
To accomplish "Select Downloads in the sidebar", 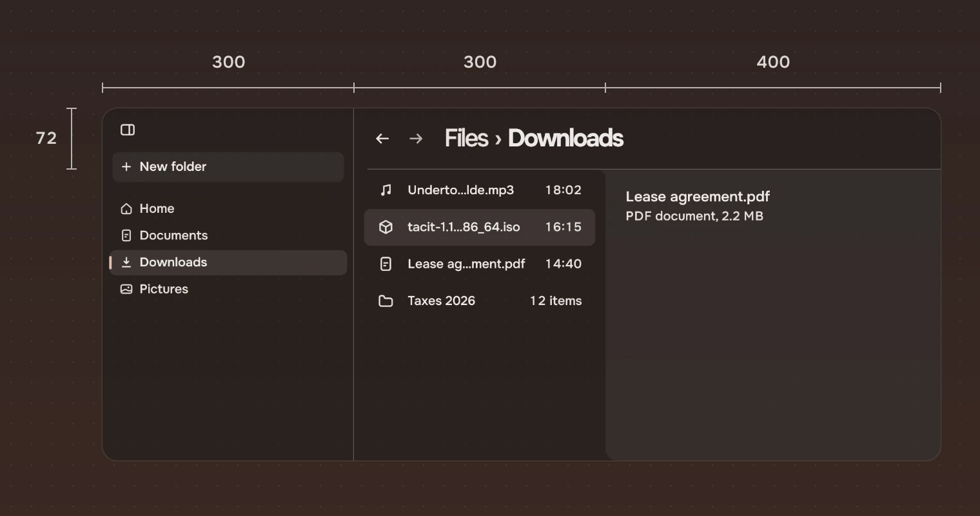I will (228, 263).
